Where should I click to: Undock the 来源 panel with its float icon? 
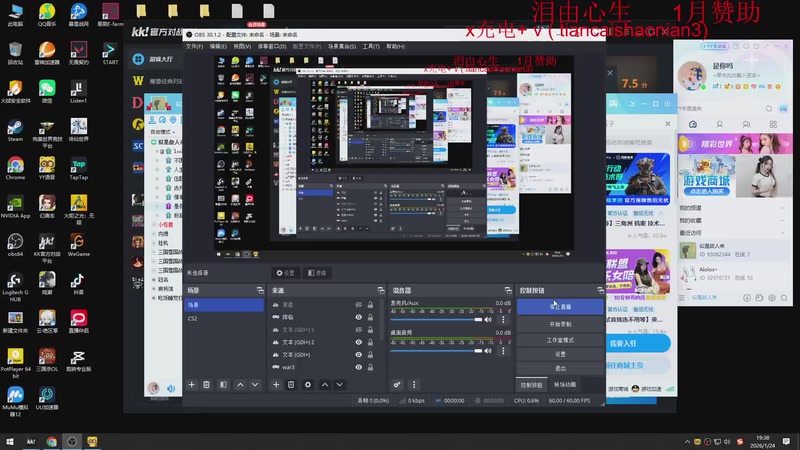point(381,290)
